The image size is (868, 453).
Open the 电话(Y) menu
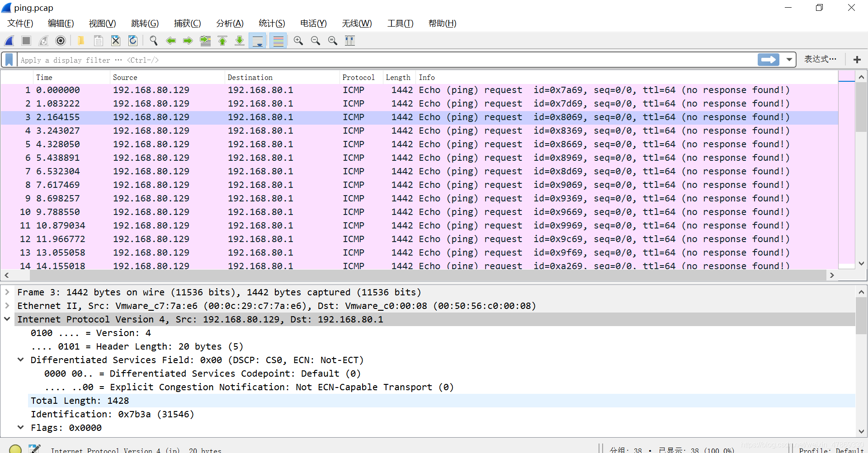point(314,23)
